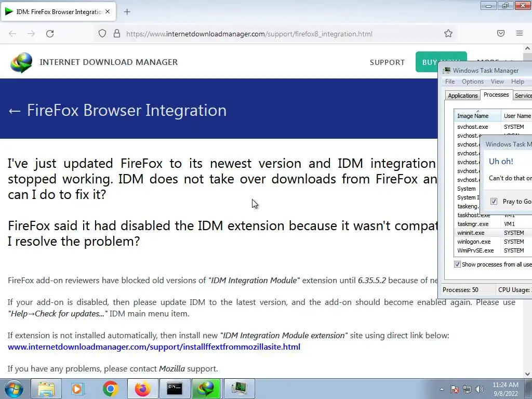Viewport: 532px width, 399px height.
Task: Select the first svchost.exe SYSTEM row
Action: click(x=494, y=127)
